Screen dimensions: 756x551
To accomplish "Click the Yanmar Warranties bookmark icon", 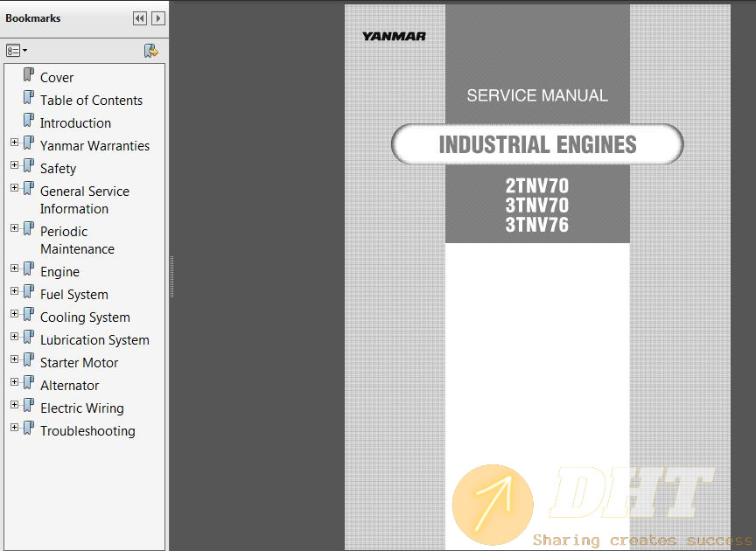I will [x=29, y=143].
